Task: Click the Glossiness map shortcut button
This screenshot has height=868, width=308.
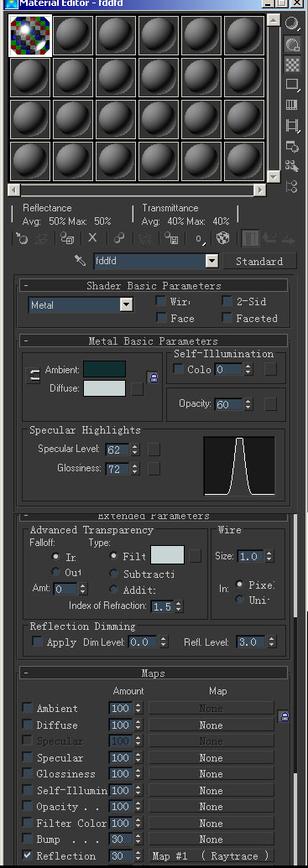Action: click(x=154, y=468)
